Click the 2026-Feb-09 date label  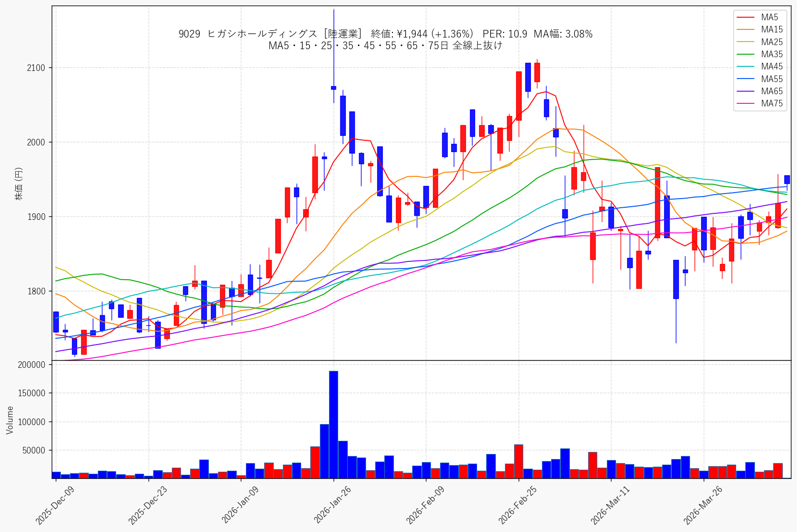[x=426, y=505]
